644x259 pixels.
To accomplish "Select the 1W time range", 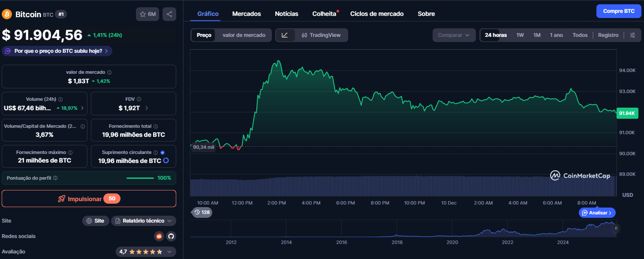I will point(520,35).
